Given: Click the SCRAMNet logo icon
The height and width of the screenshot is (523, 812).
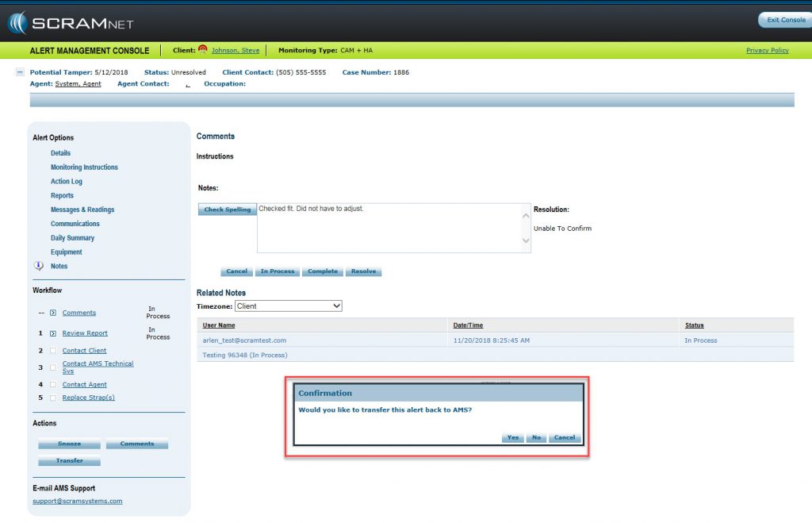Looking at the screenshot, I should point(17,23).
